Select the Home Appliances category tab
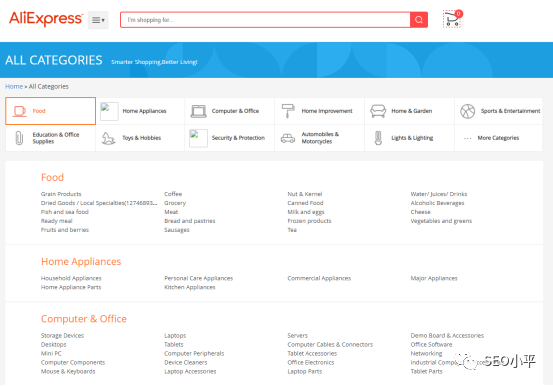This screenshot has width=553, height=386. pos(140,111)
